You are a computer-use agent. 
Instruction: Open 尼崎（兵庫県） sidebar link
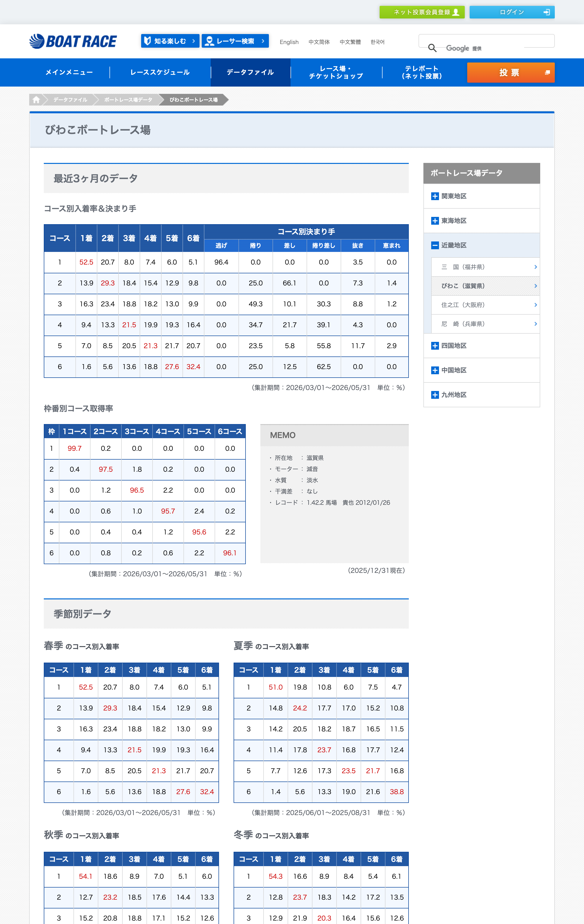(485, 324)
